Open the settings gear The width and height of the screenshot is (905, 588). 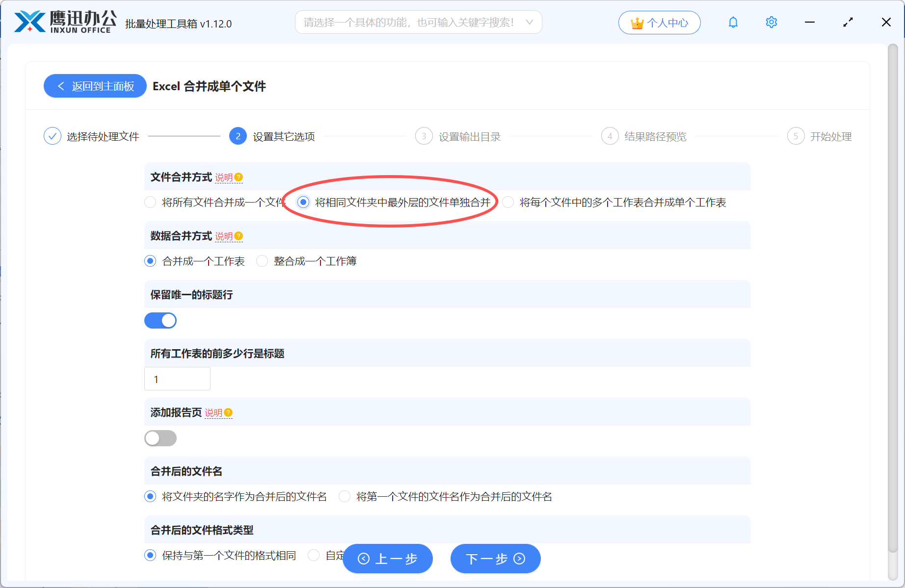(x=771, y=22)
